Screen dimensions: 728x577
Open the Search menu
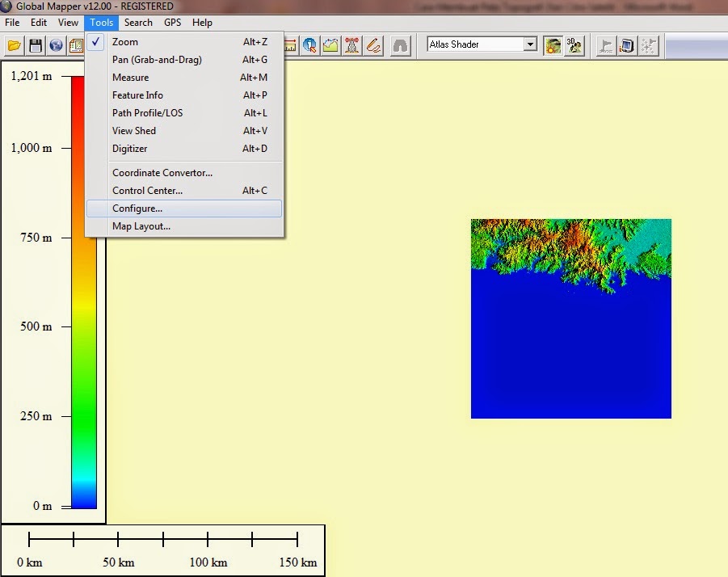138,23
